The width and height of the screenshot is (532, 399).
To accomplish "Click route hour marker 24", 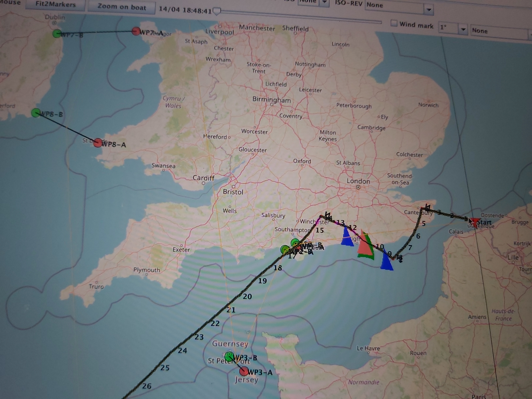I will 182,351.
